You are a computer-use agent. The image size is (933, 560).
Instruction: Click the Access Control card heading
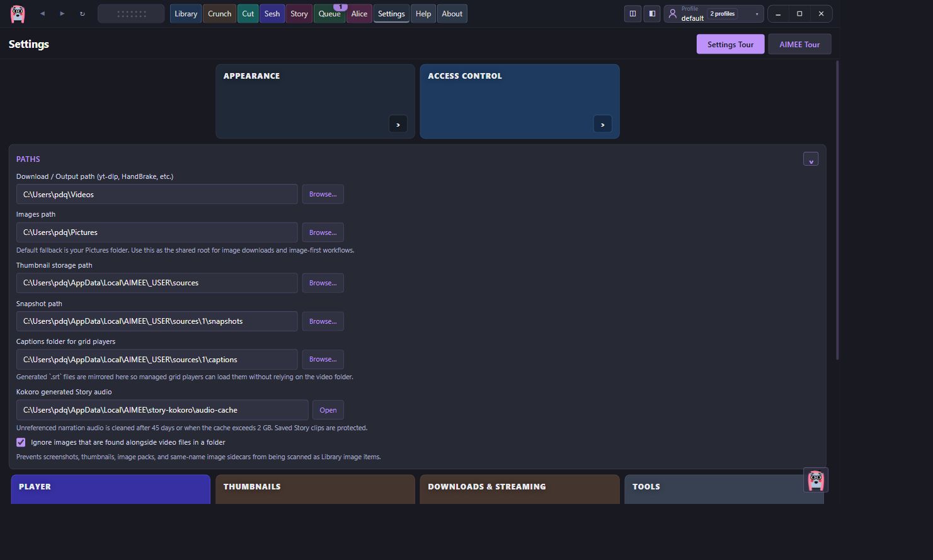point(465,76)
